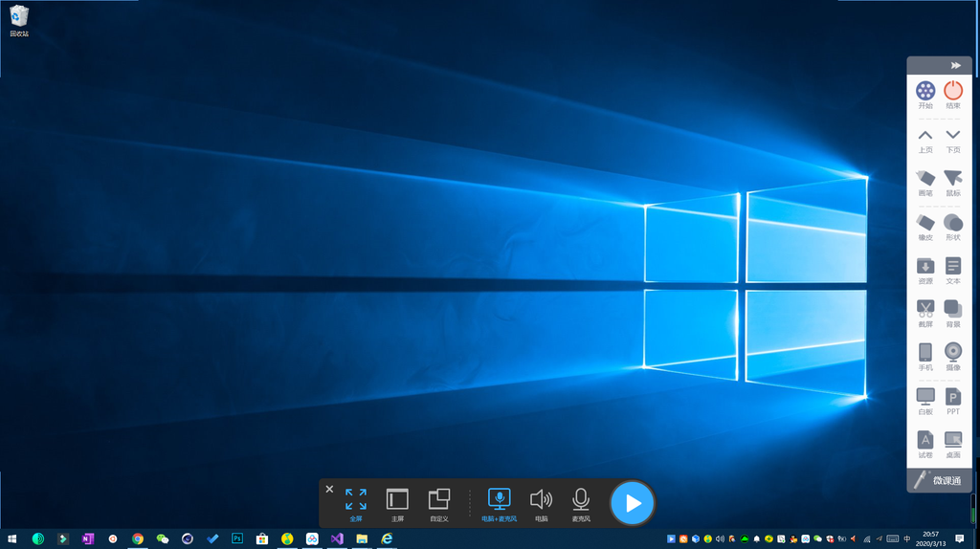Viewport: 980px width, 549px height.
Task: Open Microsoft Store from the taskbar
Action: click(x=262, y=538)
